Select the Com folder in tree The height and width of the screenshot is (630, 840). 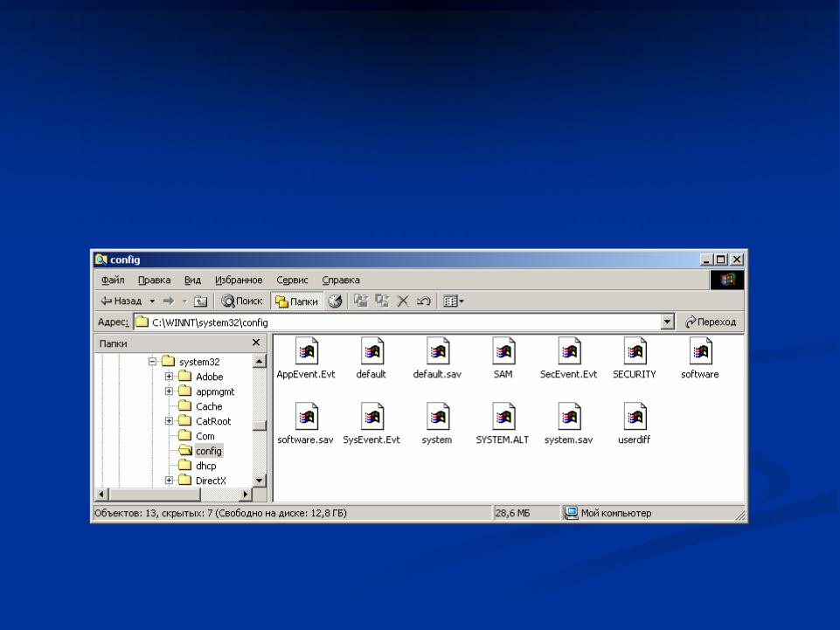(205, 436)
